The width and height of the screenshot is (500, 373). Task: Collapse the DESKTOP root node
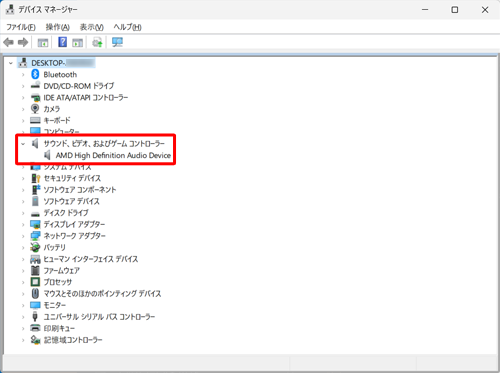point(11,63)
